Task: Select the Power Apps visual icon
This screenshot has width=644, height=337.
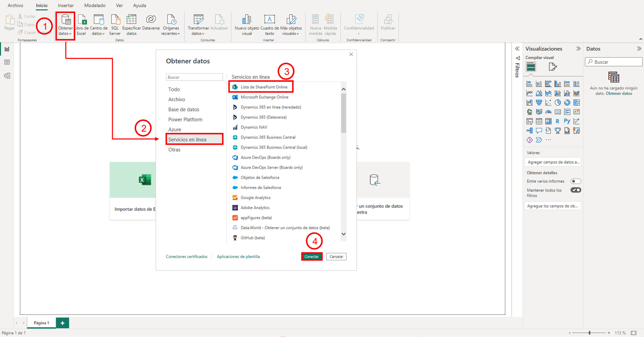Action: pyautogui.click(x=530, y=140)
